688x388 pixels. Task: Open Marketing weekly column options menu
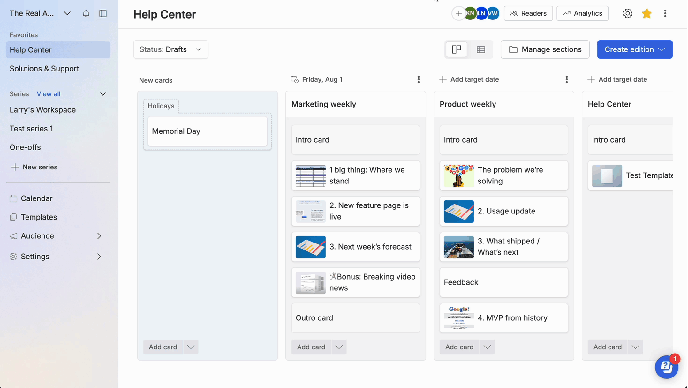[x=419, y=79]
